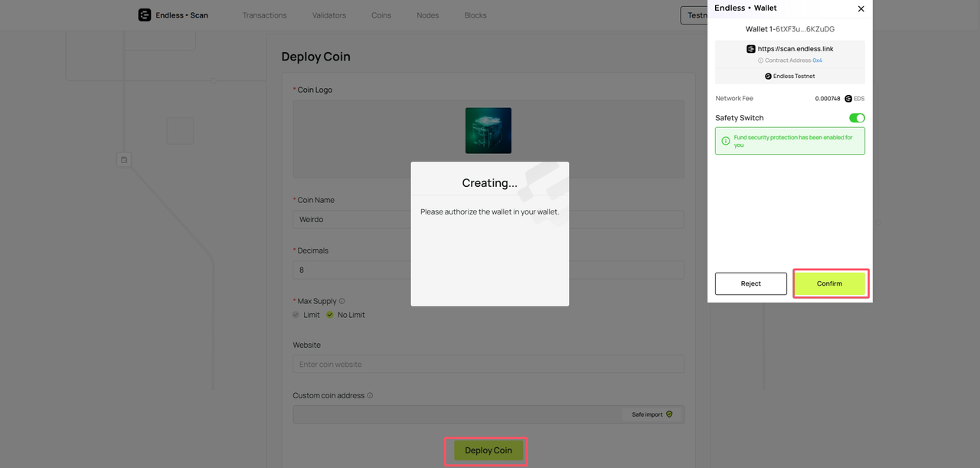Screen dimensions: 980x468
Task: Click the calendar icon on the left diagram
Action: tap(124, 160)
